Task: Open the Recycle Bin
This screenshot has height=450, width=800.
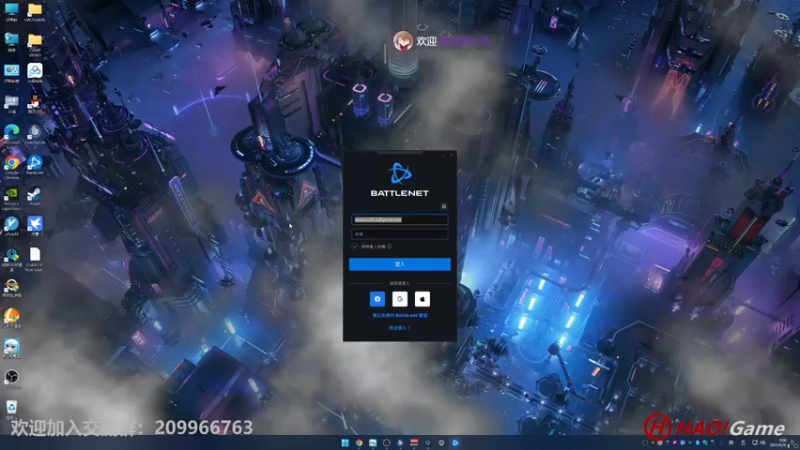Action: click(11, 410)
